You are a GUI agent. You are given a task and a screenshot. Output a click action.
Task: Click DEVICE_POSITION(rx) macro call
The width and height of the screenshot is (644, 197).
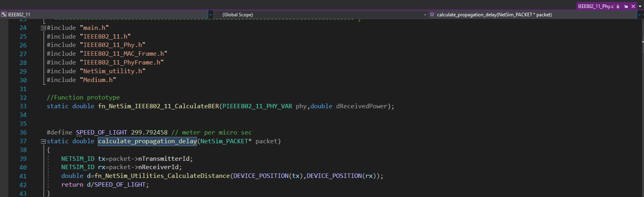341,176
